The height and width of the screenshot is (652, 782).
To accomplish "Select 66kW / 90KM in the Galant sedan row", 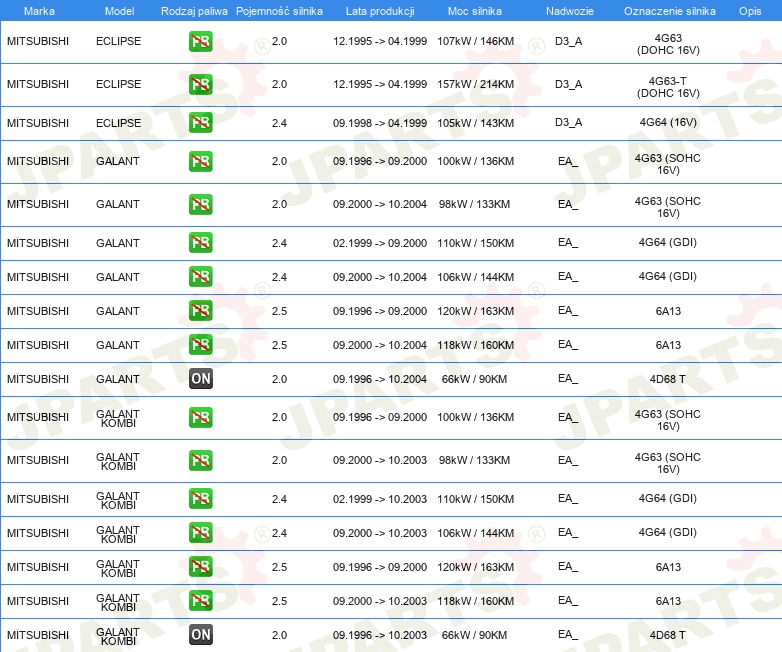I will [474, 379].
